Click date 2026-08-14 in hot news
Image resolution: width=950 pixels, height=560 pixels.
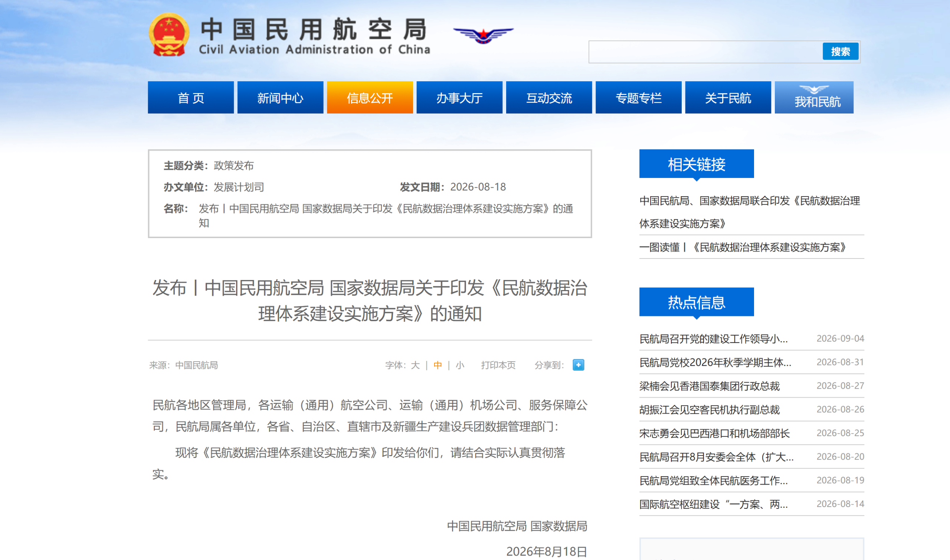(x=841, y=504)
